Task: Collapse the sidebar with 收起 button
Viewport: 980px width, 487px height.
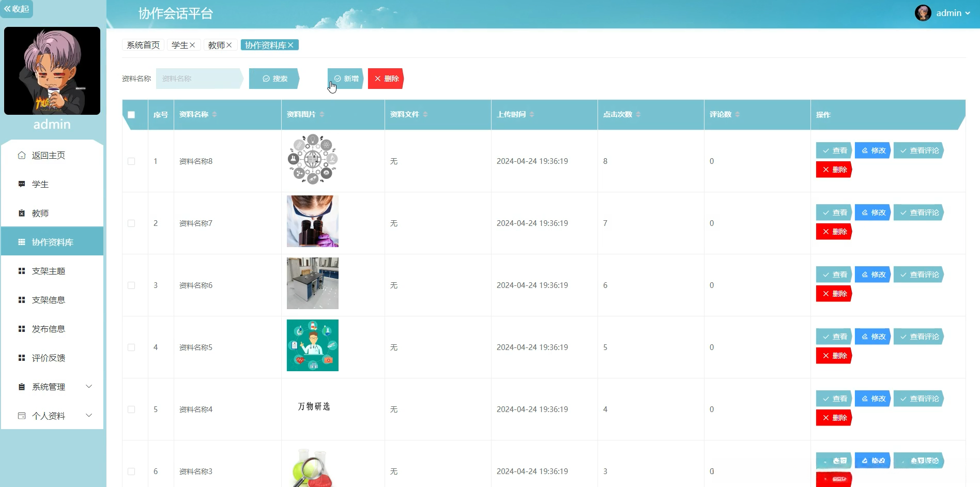Action: point(17,9)
